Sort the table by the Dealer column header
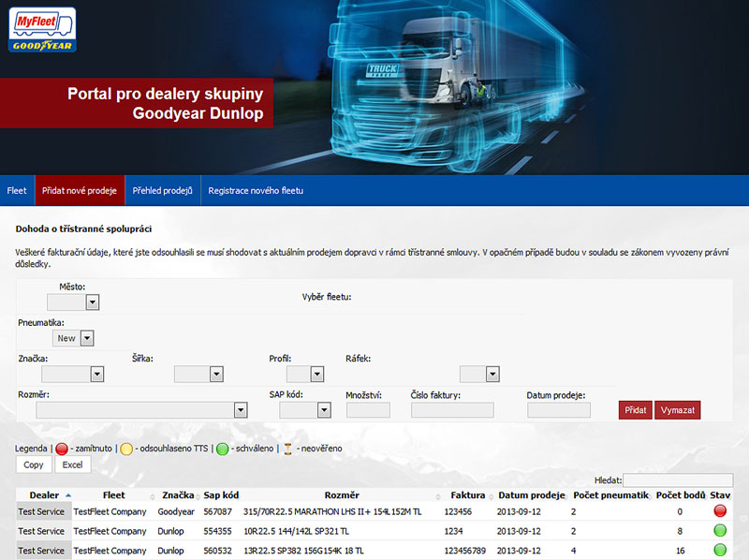 click(44, 495)
